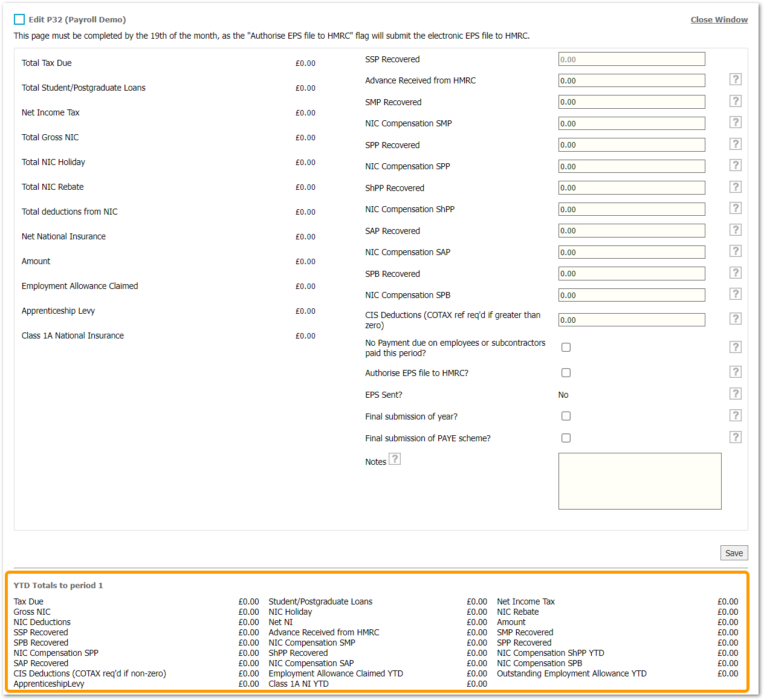This screenshot has width=764, height=700.
Task: Click help icon beside Advance Received from HMRC
Action: point(735,80)
